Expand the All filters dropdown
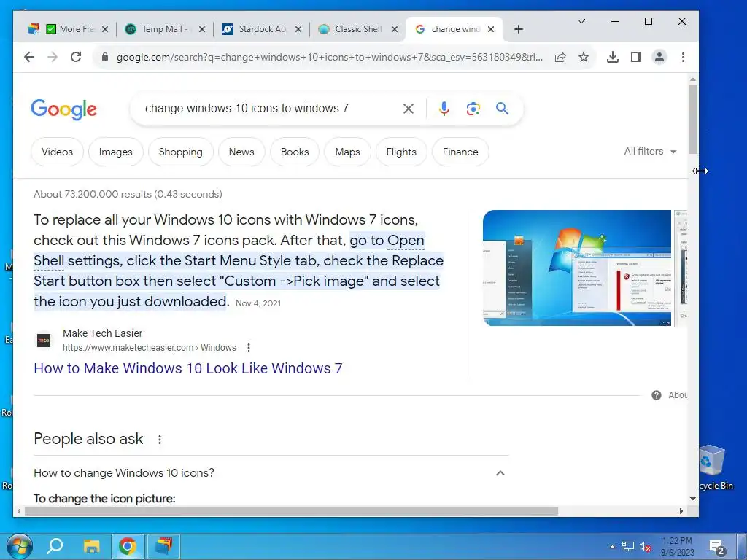747x560 pixels. click(x=650, y=152)
